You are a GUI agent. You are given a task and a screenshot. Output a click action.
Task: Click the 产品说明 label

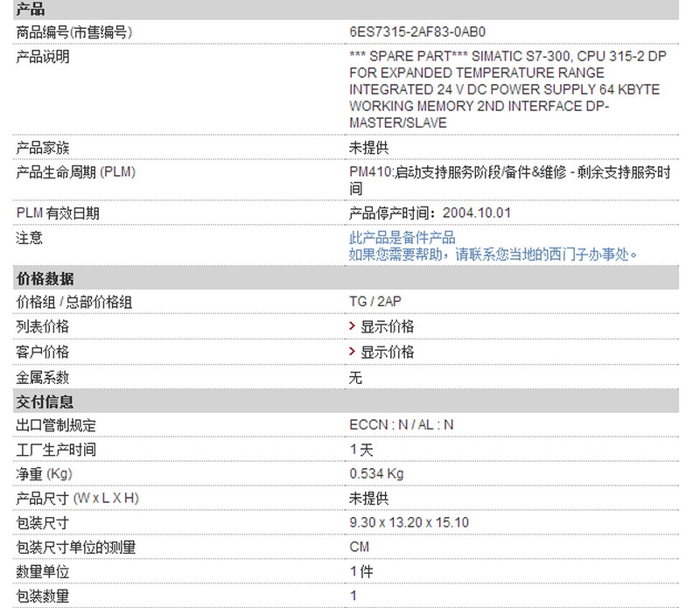coord(43,57)
